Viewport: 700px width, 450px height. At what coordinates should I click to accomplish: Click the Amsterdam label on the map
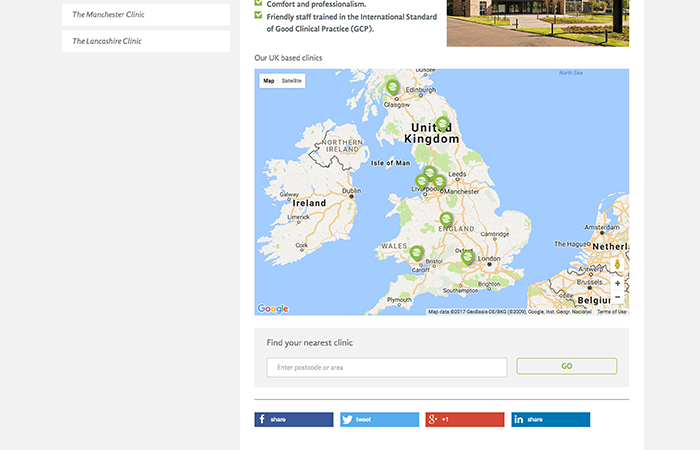point(602,227)
